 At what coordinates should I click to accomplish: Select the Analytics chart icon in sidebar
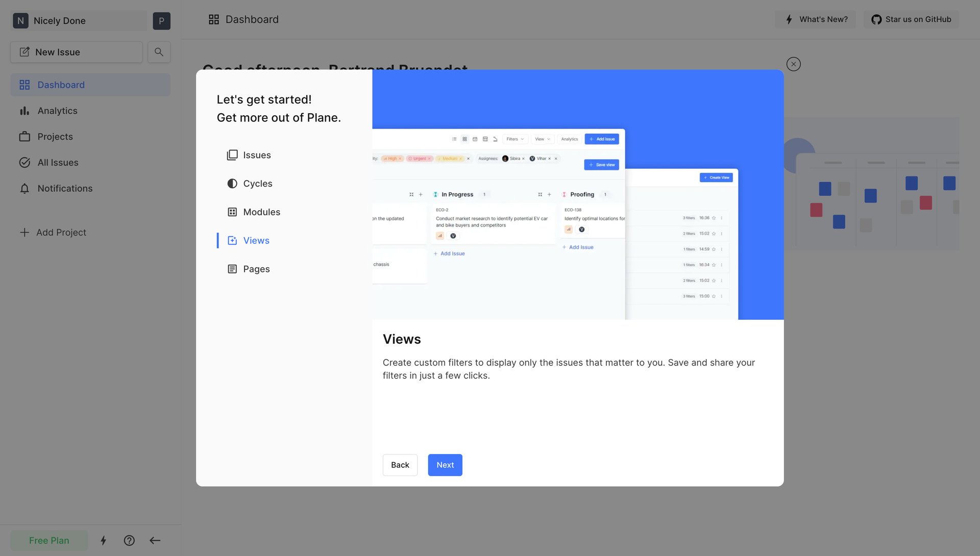pos(24,111)
